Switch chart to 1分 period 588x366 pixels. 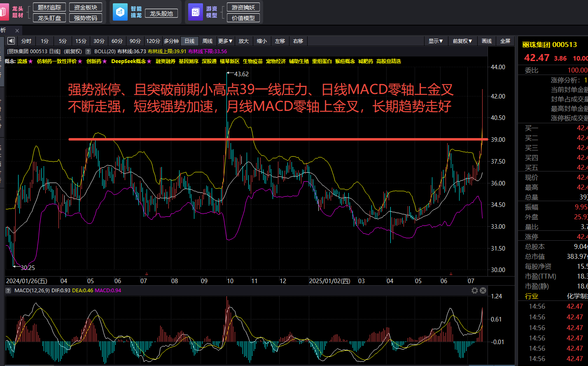tap(44, 41)
